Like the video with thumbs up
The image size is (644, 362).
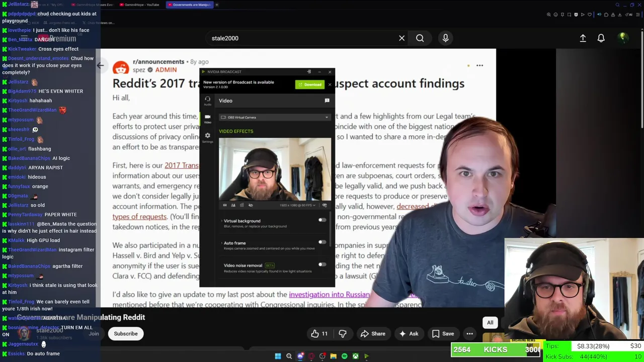[x=319, y=334]
